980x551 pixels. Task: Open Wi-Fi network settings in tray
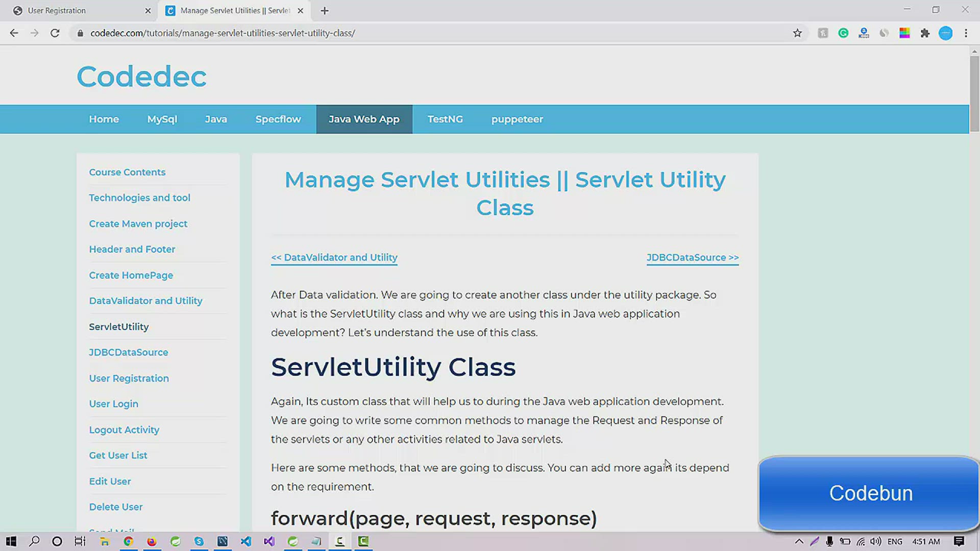[861, 541]
